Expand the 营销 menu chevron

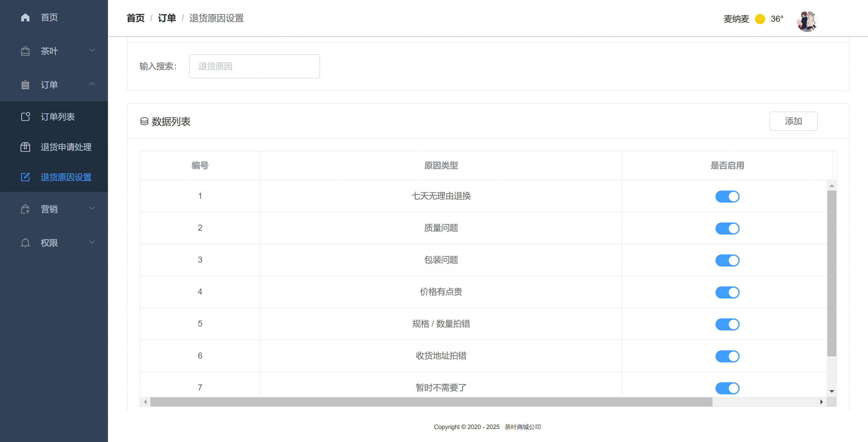(x=92, y=208)
